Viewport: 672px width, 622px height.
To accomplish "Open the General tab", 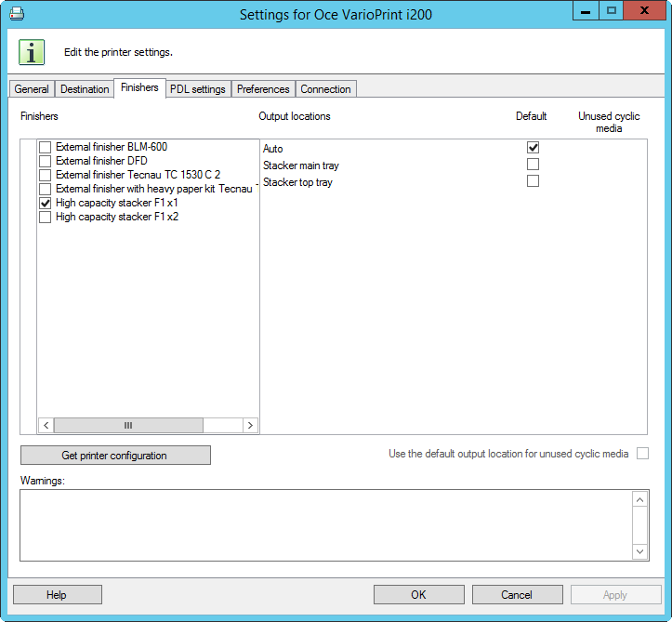I will click(32, 89).
